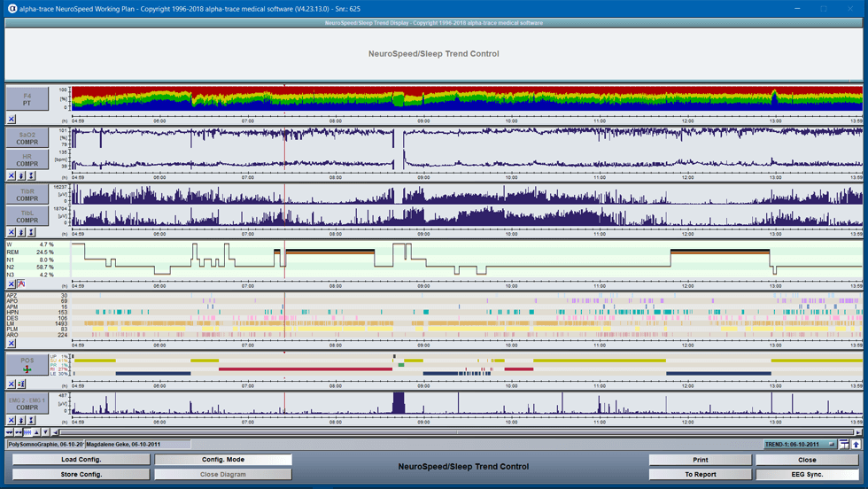Viewport: 868px width, 489px height.
Task: Toggle Config. Mode button
Action: click(x=223, y=460)
